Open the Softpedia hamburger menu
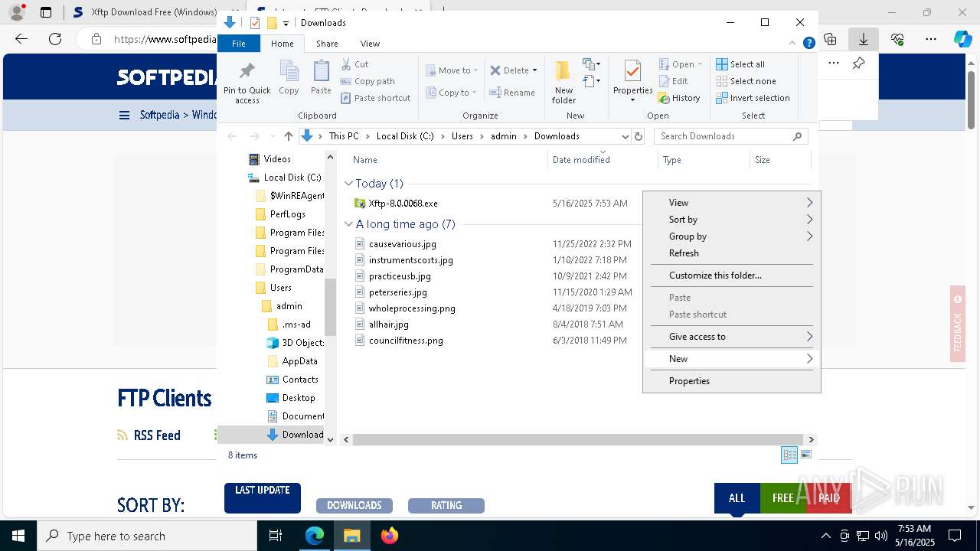Image resolution: width=980 pixels, height=551 pixels. (x=124, y=116)
